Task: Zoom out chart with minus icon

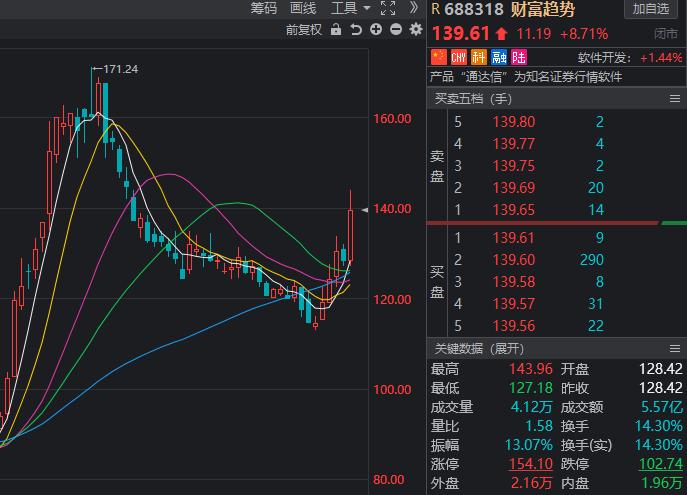Action: pos(396,29)
